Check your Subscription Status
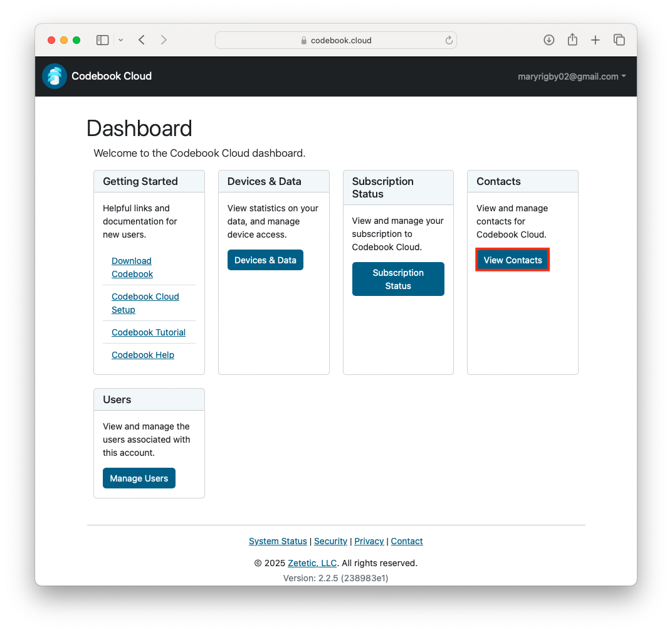The height and width of the screenshot is (632, 672). 398,278
